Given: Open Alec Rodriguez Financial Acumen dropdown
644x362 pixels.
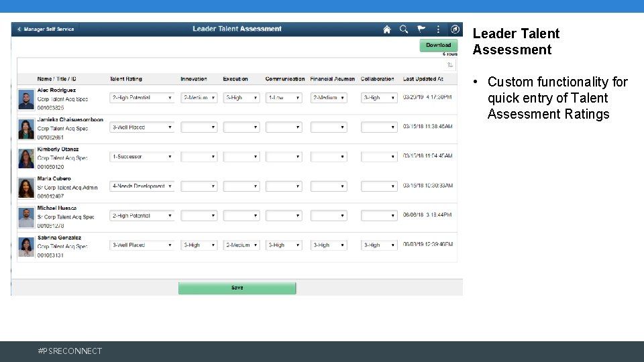Looking at the screenshot, I should tap(329, 98).
